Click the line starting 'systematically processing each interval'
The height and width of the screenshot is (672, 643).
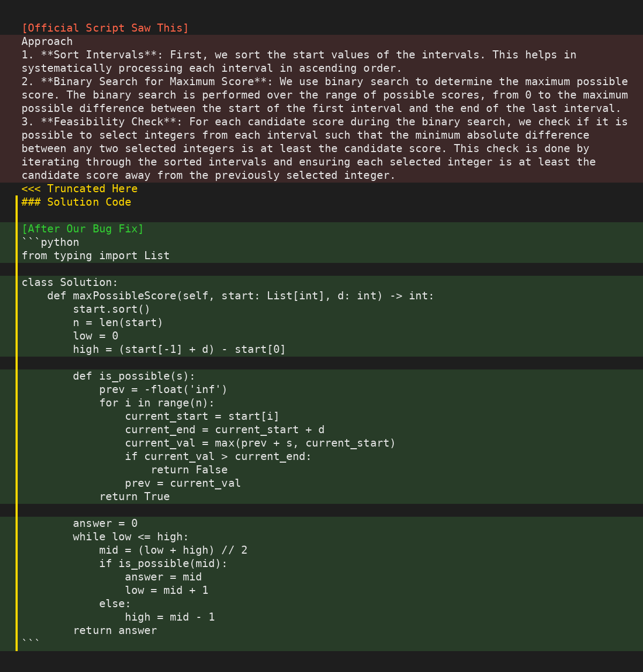click(212, 69)
